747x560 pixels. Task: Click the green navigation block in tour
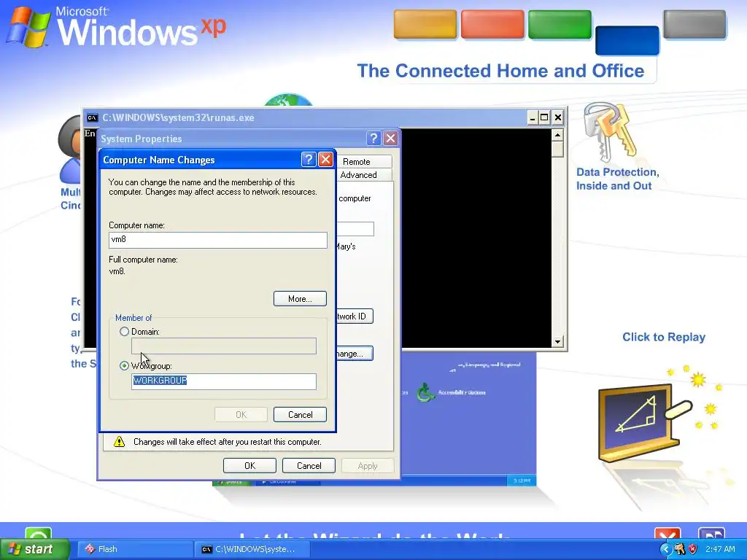click(560, 24)
